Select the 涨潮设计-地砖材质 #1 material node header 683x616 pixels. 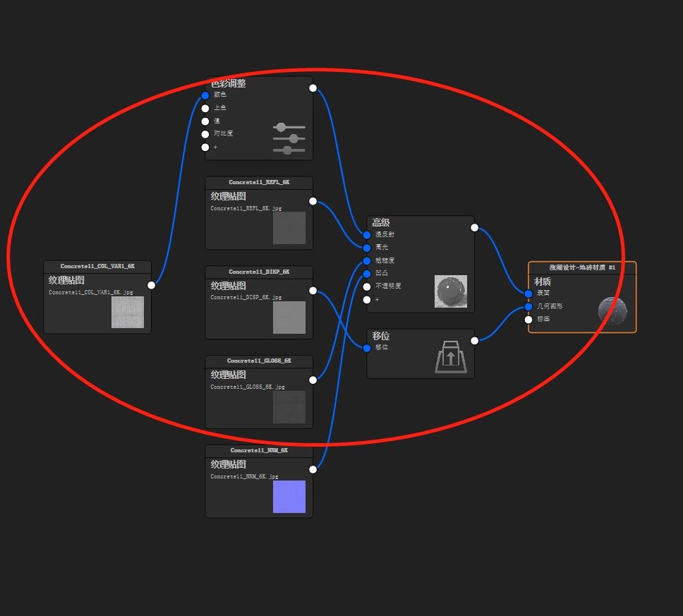point(582,268)
